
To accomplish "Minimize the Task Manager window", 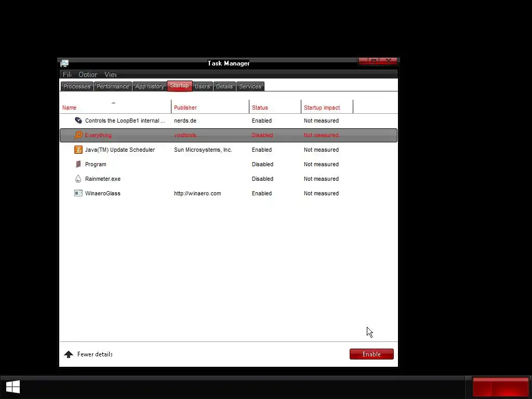I will 363,61.
